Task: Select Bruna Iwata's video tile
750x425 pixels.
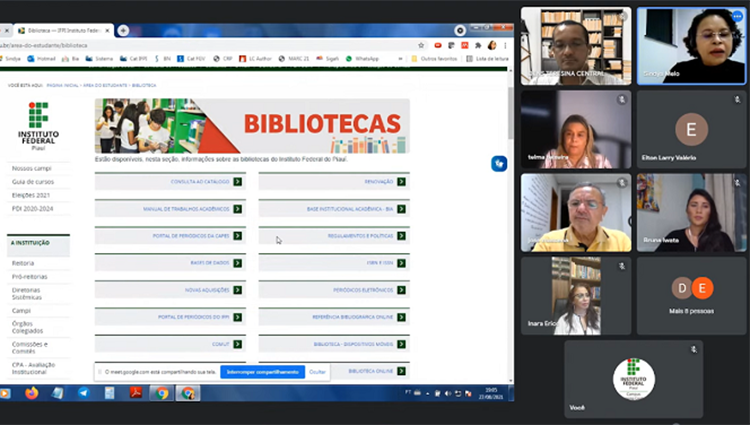Action: coord(691,213)
